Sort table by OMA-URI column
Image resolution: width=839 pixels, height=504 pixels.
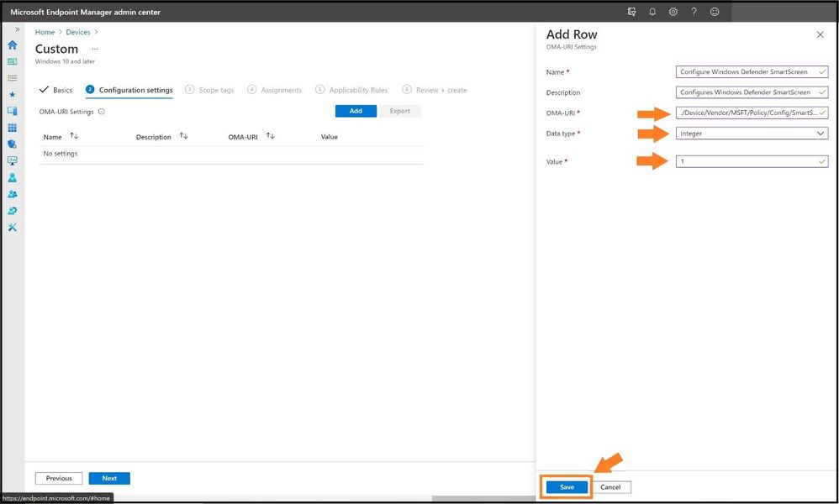[270, 136]
